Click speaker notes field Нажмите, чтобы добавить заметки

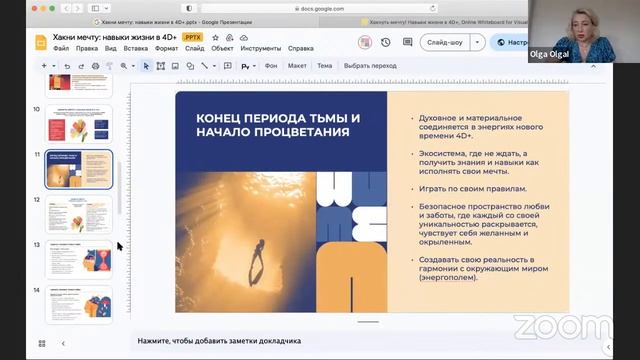point(219,341)
